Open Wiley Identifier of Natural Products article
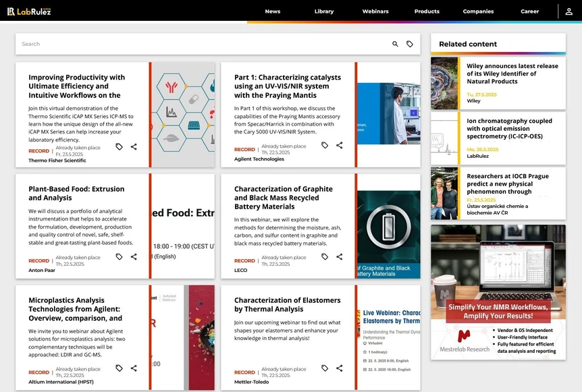 [512, 74]
